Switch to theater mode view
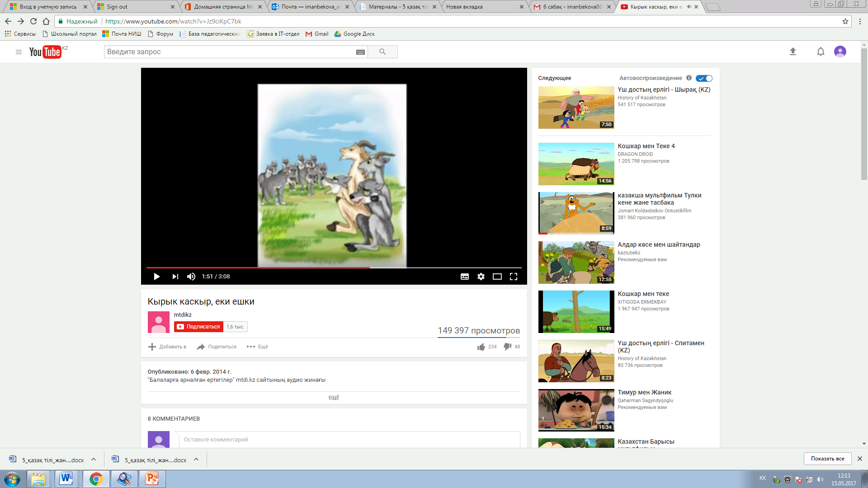868x488 pixels. pyautogui.click(x=497, y=277)
